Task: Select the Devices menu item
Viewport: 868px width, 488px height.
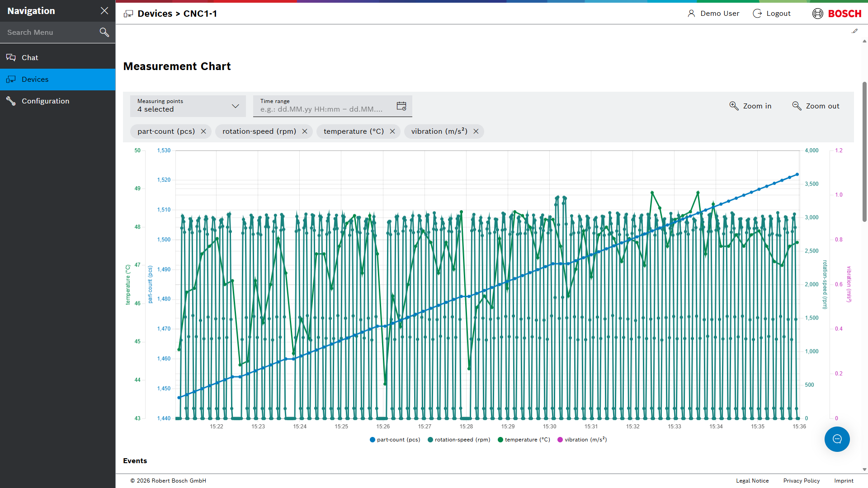Action: click(58, 79)
